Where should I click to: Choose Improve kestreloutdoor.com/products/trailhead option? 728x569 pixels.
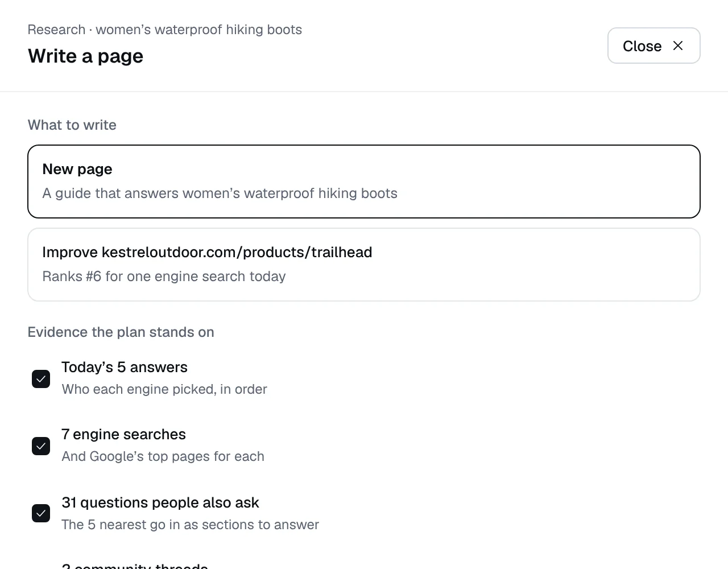[x=364, y=265]
